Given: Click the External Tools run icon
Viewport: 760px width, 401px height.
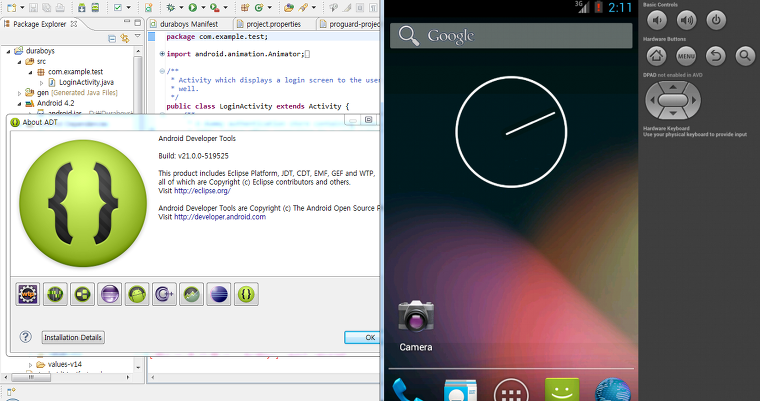Looking at the screenshot, I should [x=215, y=7].
